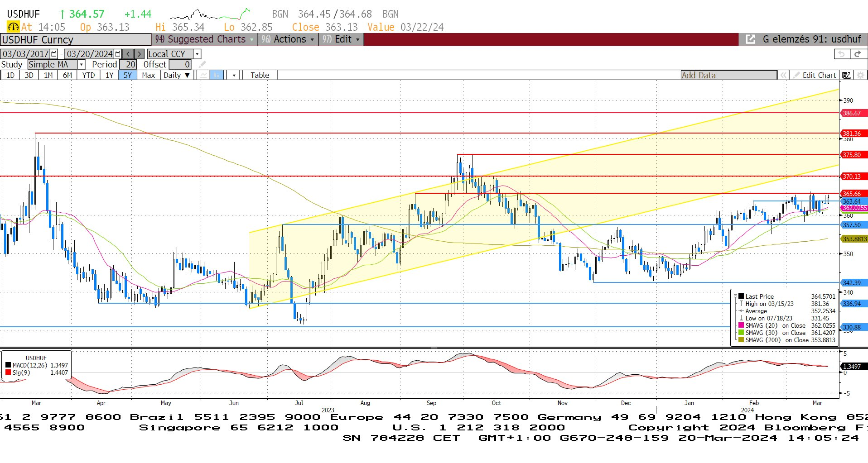Change the Daily periodicity dropdown
This screenshot has height=463, width=868.
click(177, 75)
